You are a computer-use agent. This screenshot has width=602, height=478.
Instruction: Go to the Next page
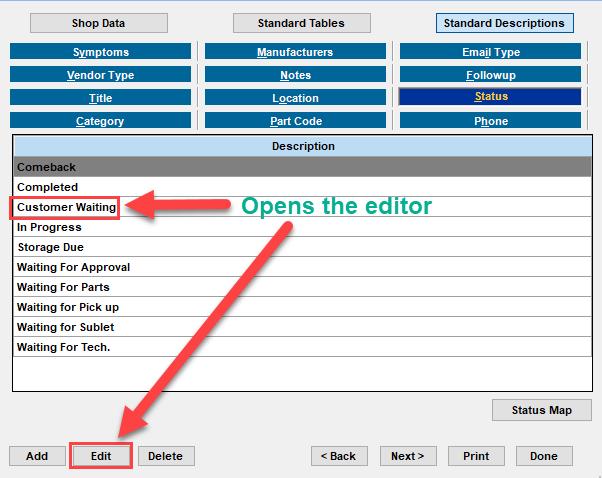[x=407, y=456]
